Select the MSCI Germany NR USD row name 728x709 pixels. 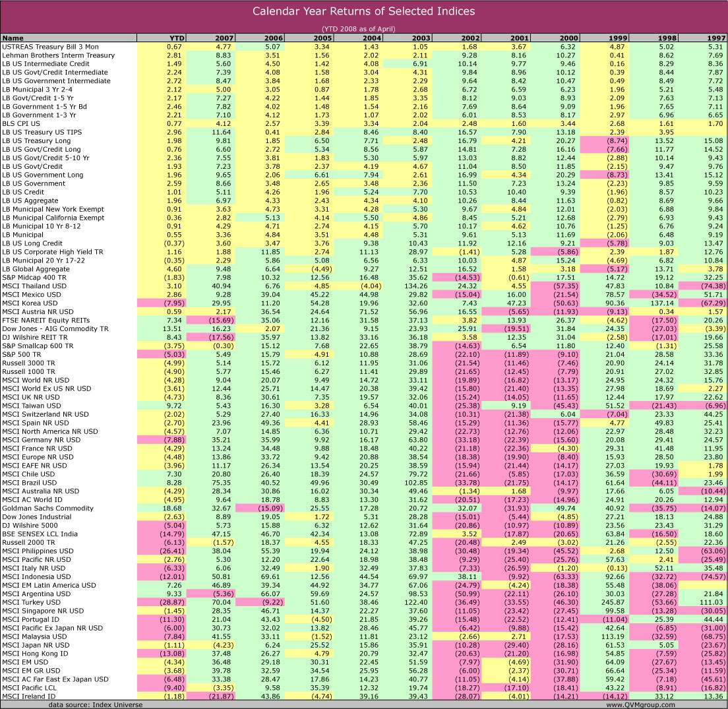click(x=42, y=440)
